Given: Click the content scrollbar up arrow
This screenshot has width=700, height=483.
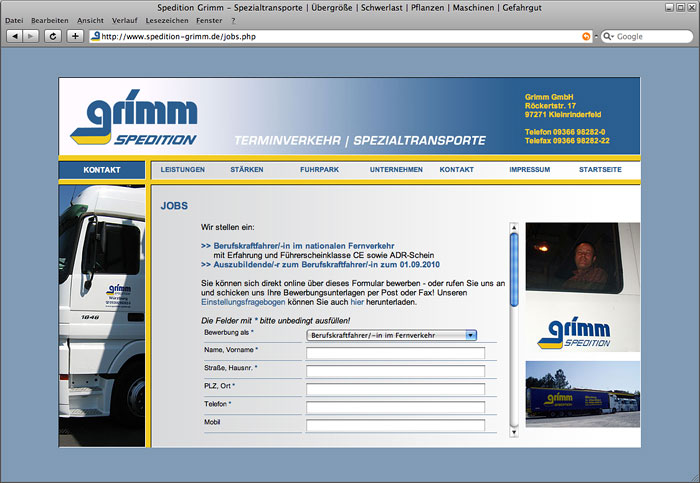Looking at the screenshot, I should tap(514, 228).
